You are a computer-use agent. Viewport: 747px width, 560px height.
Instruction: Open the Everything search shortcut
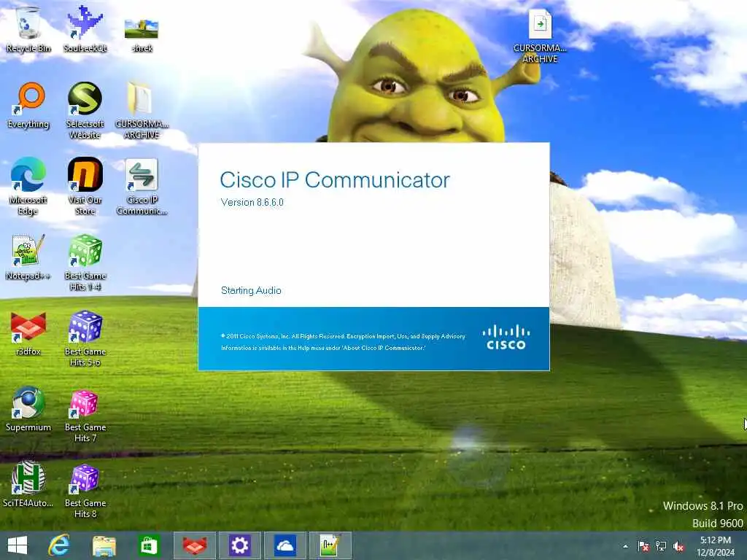click(28, 106)
